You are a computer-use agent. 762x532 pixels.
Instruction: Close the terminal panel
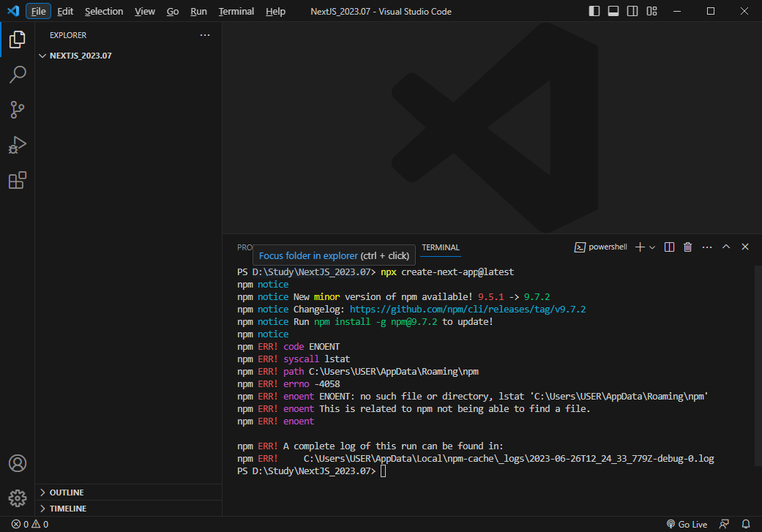coord(745,247)
